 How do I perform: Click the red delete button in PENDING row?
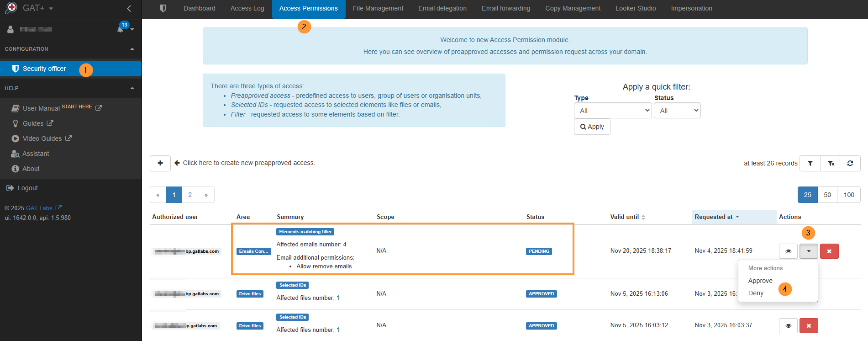click(x=829, y=251)
